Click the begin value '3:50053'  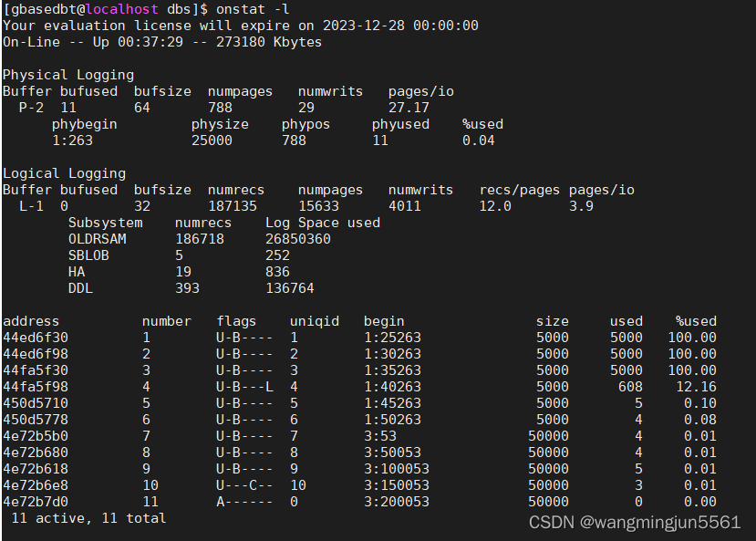pyautogui.click(x=392, y=452)
